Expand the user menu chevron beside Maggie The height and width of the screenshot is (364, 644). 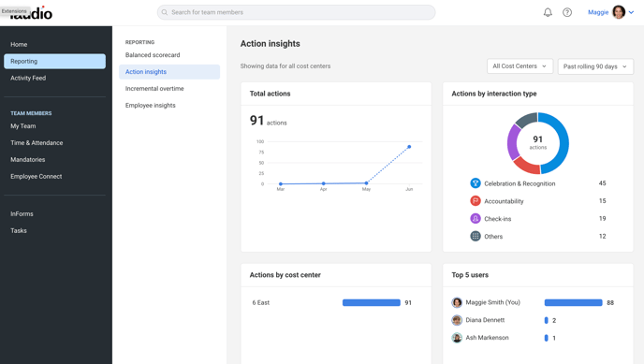(x=631, y=12)
